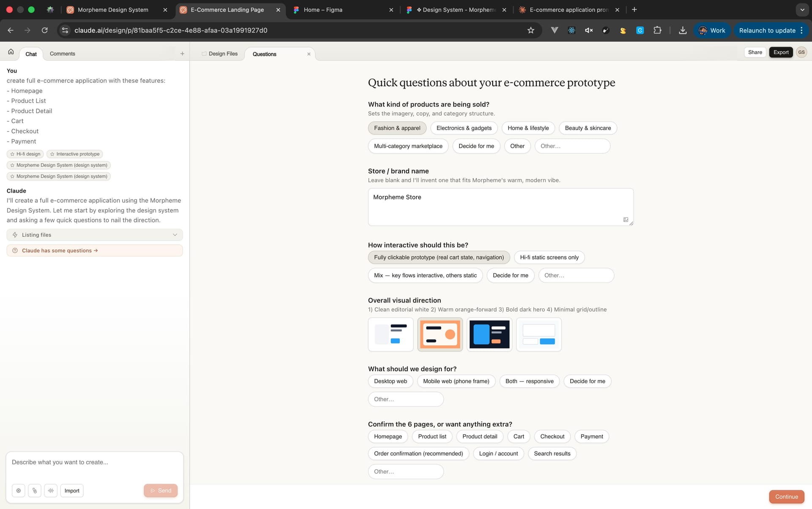Activate voice input with the waveform icon

(x=51, y=490)
